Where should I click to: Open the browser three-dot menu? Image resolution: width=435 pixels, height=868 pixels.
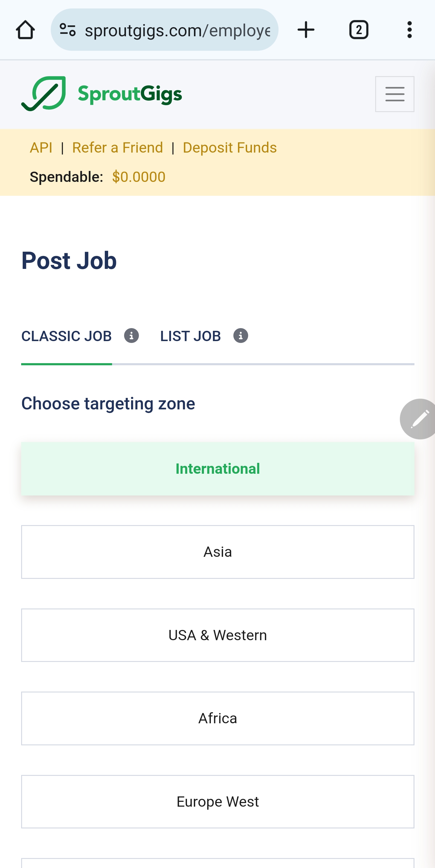pos(409,30)
